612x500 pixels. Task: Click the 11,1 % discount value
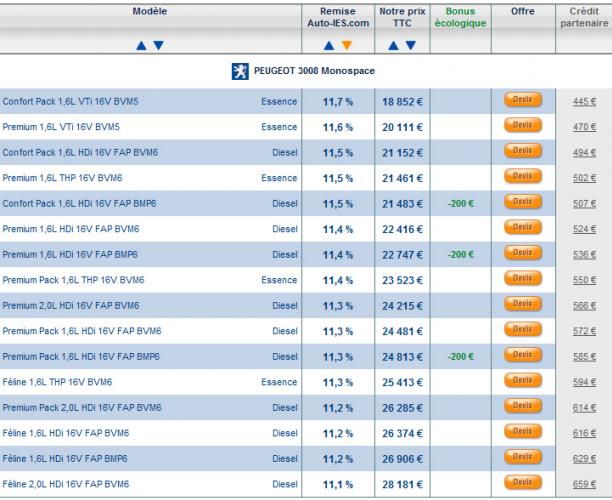click(338, 485)
